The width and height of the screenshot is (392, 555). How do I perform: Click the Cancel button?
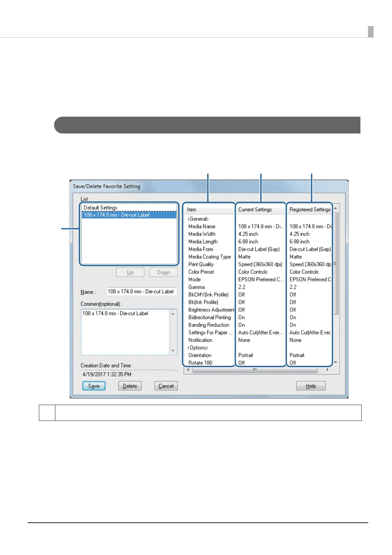point(166,386)
